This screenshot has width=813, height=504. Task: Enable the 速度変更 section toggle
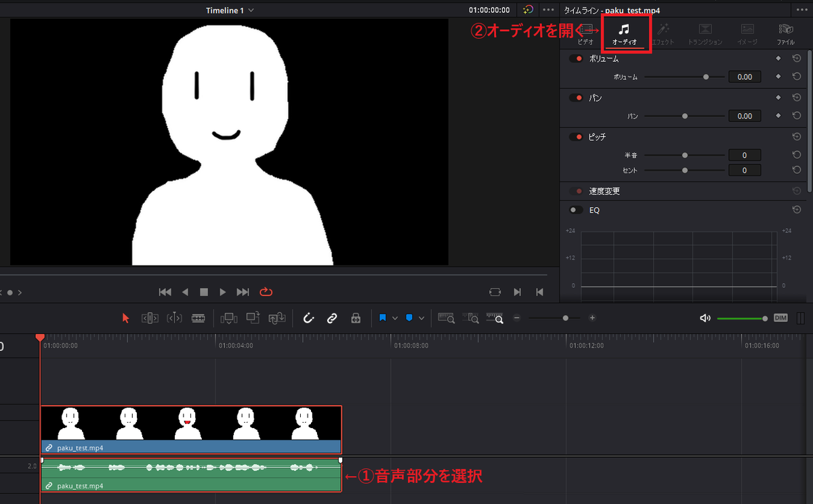click(x=577, y=191)
